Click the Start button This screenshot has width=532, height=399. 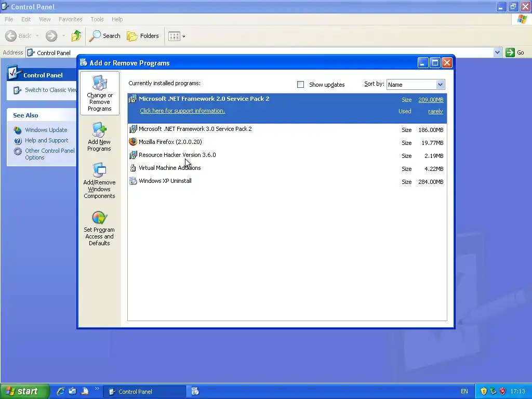tap(24, 391)
